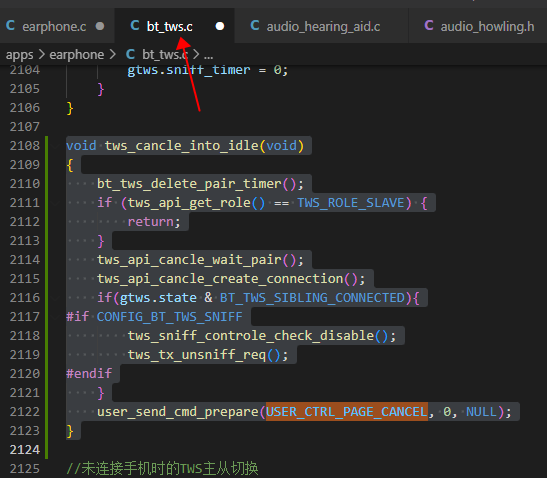The width and height of the screenshot is (547, 478).
Task: Click the user_send_cmd_prepare function call
Action: 178,412
